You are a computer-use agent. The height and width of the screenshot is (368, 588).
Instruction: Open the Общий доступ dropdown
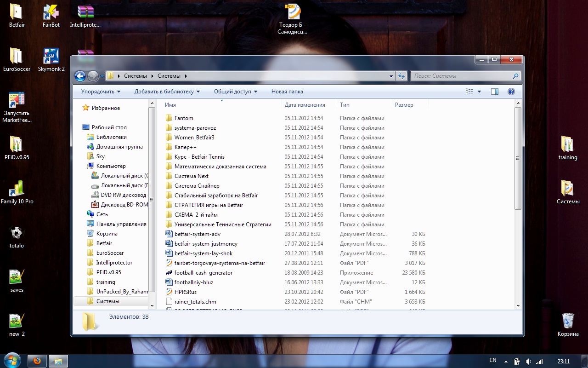click(x=236, y=92)
